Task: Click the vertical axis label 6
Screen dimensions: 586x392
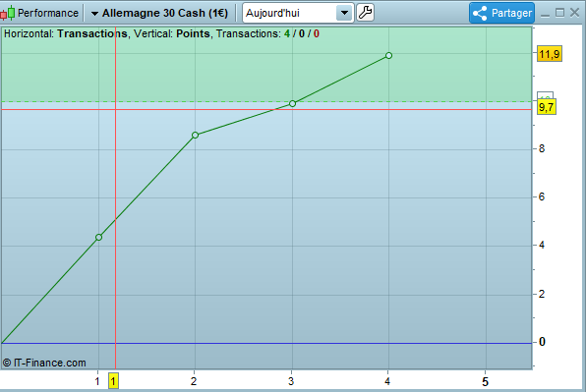Action: pos(542,196)
